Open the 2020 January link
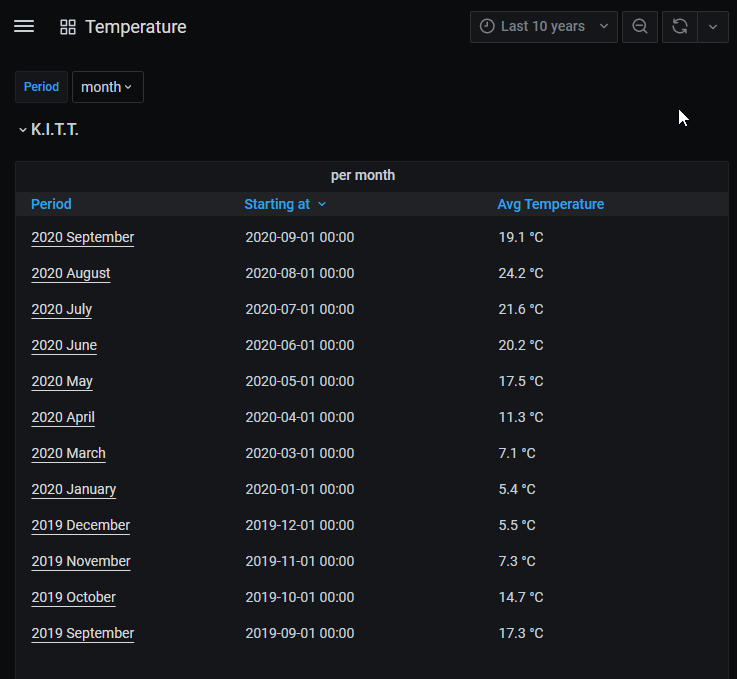The width and height of the screenshot is (737, 679). [74, 489]
